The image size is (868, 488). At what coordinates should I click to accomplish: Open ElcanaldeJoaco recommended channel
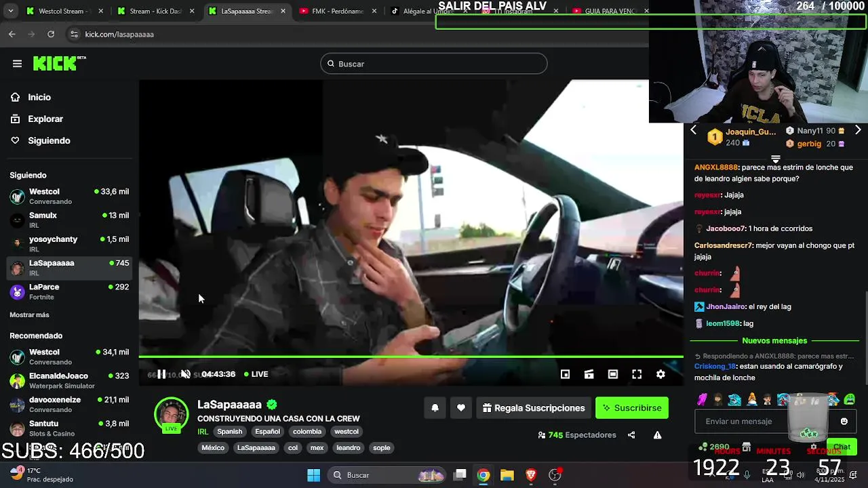(69, 380)
